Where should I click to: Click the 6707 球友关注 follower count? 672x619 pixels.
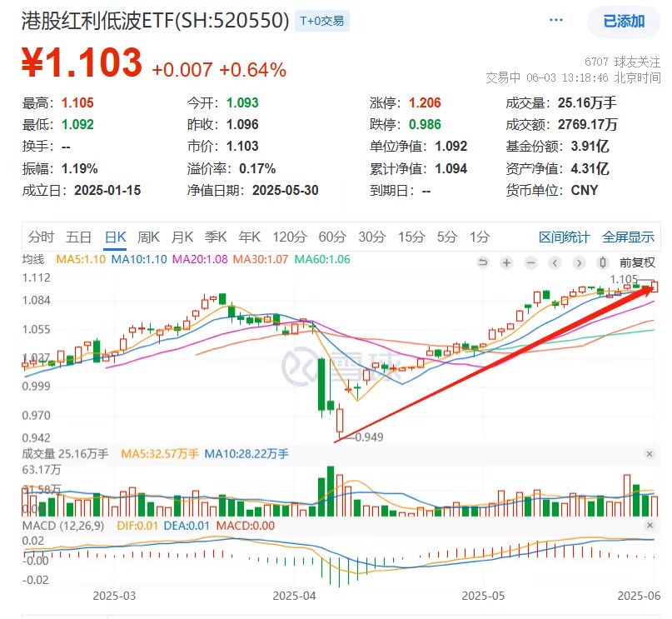click(x=622, y=62)
